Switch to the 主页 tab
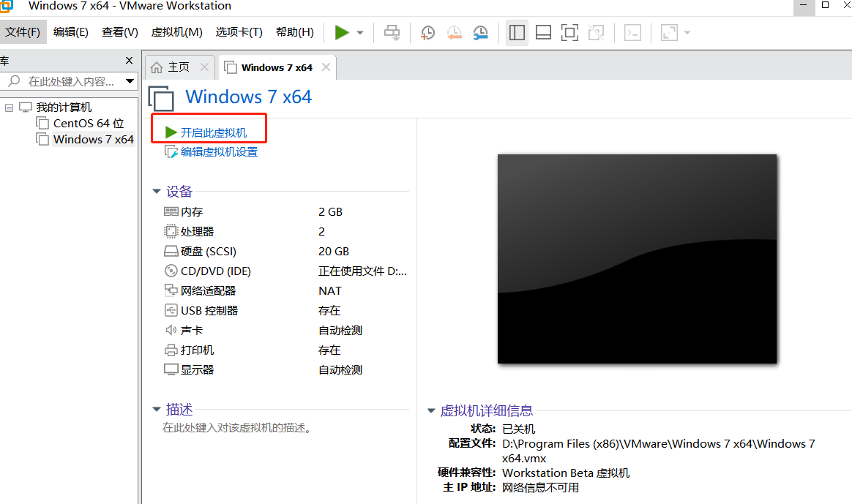 (x=179, y=67)
